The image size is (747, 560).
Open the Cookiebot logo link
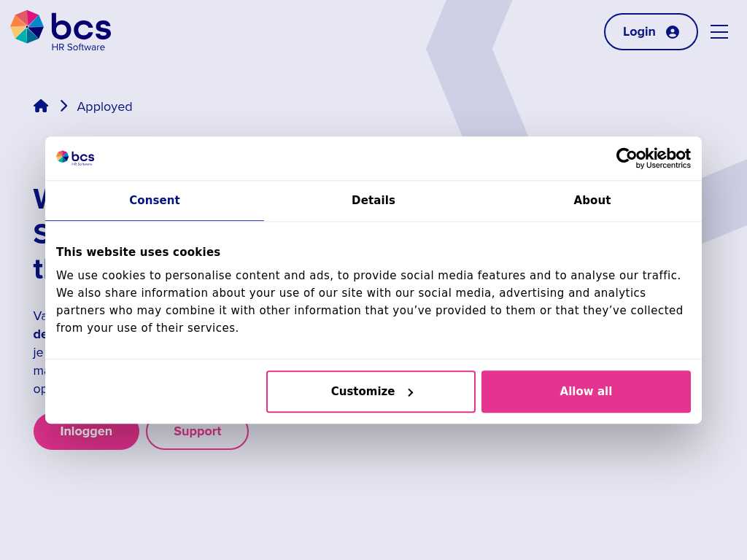pos(653,155)
